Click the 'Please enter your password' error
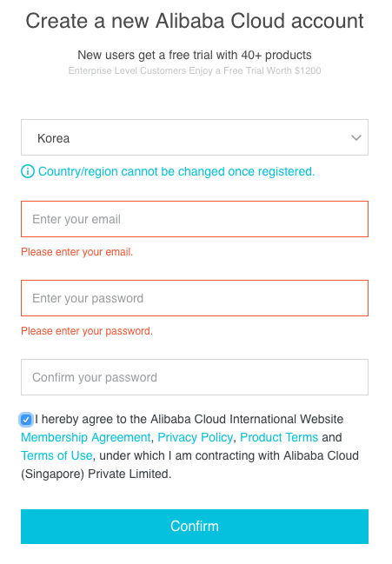The width and height of the screenshot is (392, 564). tap(87, 331)
